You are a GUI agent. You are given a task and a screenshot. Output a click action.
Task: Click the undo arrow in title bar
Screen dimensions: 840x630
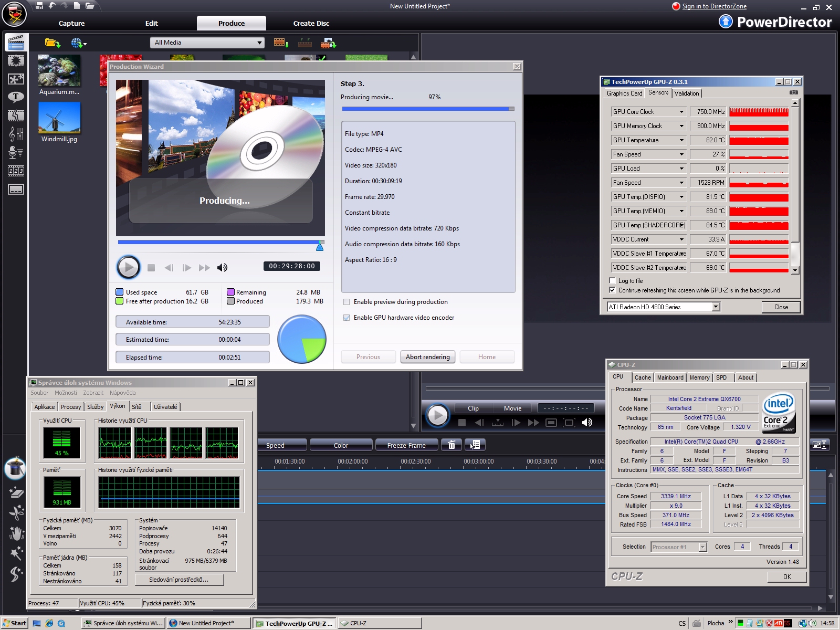point(52,6)
